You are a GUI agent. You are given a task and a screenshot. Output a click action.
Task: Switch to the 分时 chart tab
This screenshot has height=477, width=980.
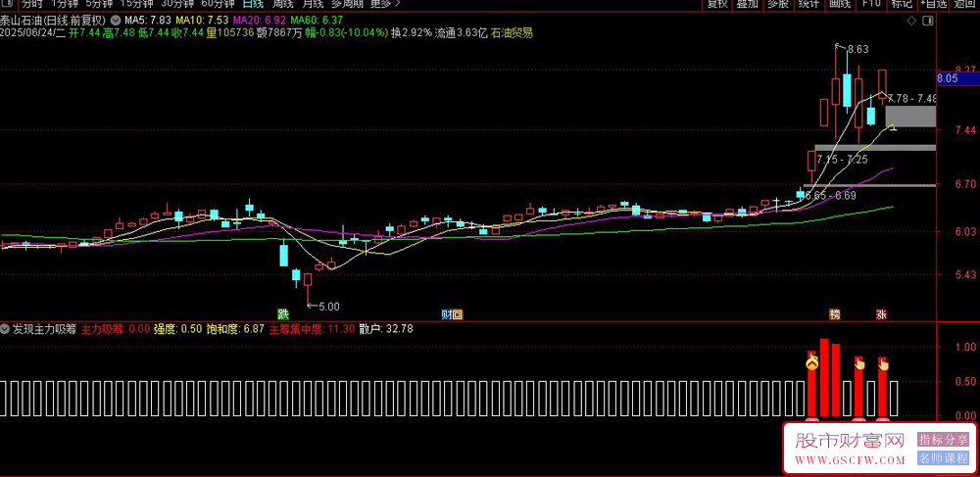[x=33, y=3]
